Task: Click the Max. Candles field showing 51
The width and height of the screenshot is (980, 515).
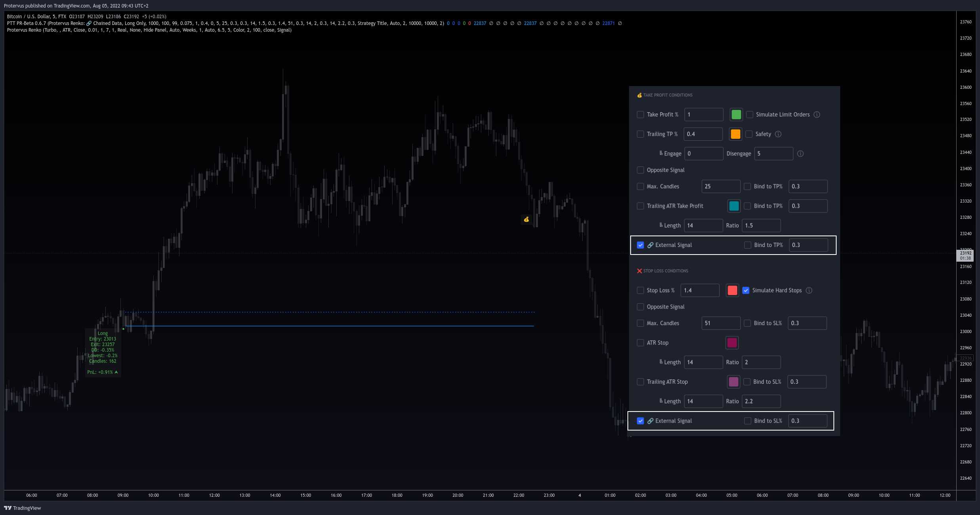Action: (x=721, y=323)
